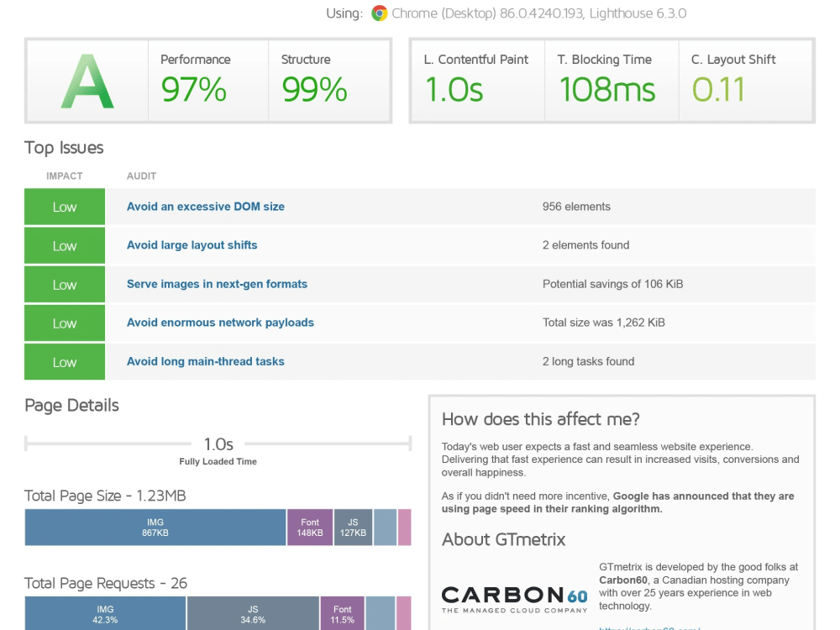This screenshot has width=840, height=630.
Task: Click 'Total Page Requests - 26' heading
Action: click(106, 584)
